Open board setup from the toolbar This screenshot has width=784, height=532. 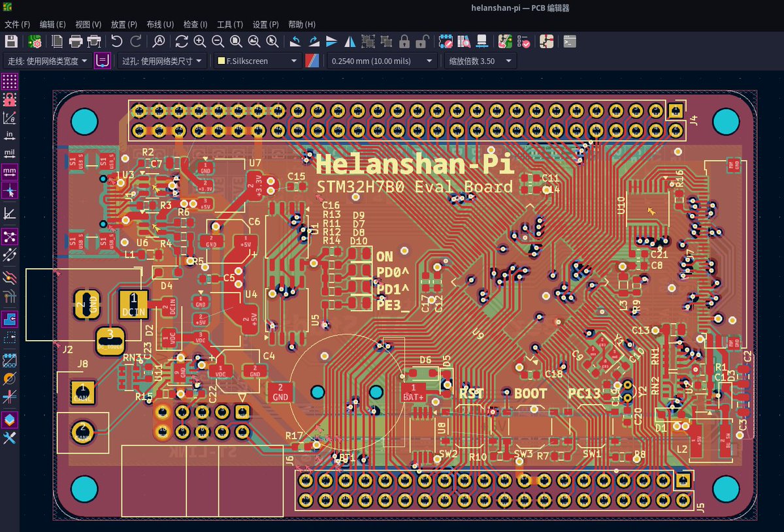coord(35,42)
